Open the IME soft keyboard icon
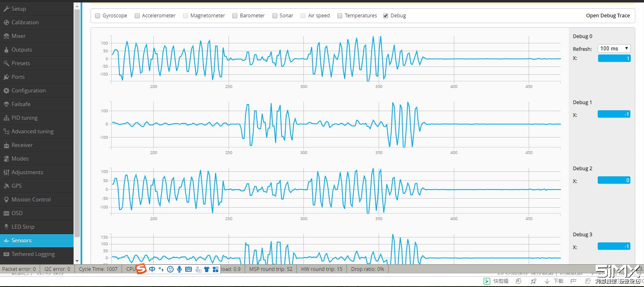Viewport: 644px width, 287px height. click(x=188, y=269)
